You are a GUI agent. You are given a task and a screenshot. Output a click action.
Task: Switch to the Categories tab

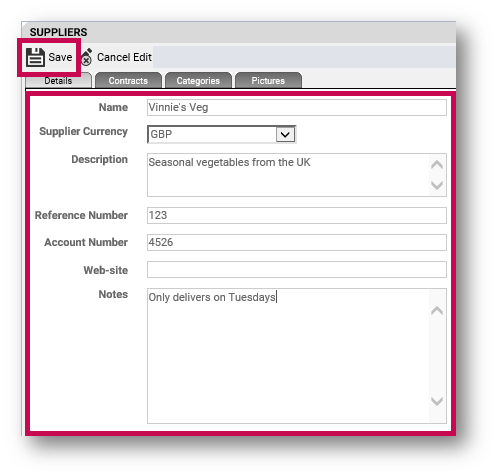(198, 81)
